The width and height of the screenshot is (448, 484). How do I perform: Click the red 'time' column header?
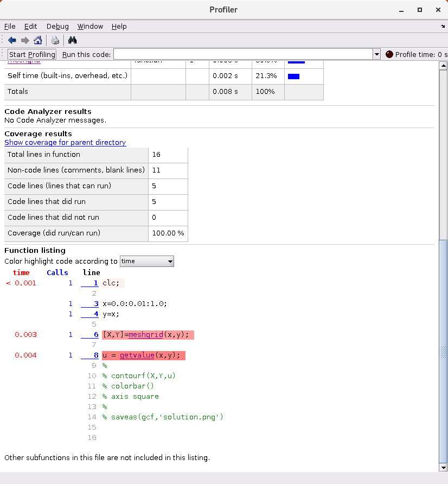[x=21, y=272]
